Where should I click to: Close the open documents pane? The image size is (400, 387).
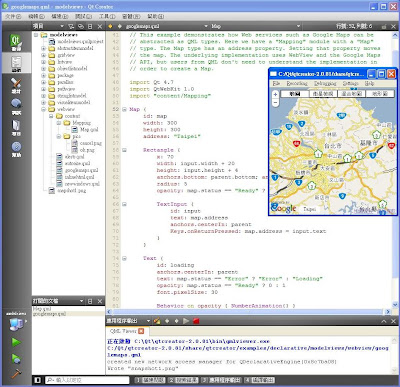click(x=100, y=301)
